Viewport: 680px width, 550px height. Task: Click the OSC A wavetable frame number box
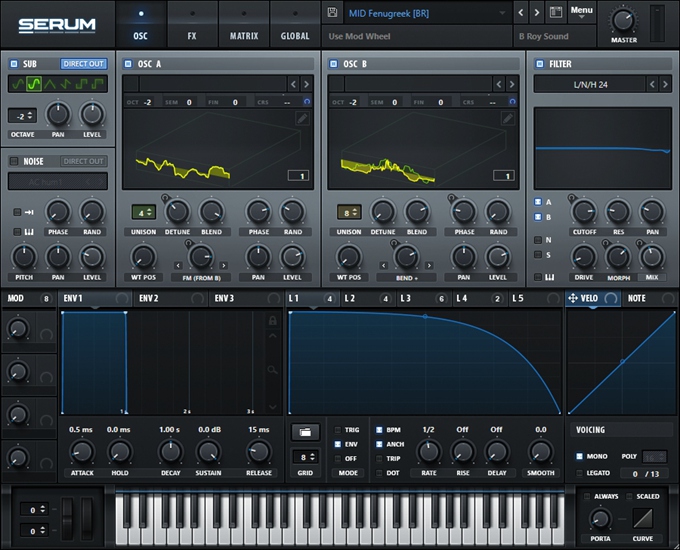pos(298,176)
